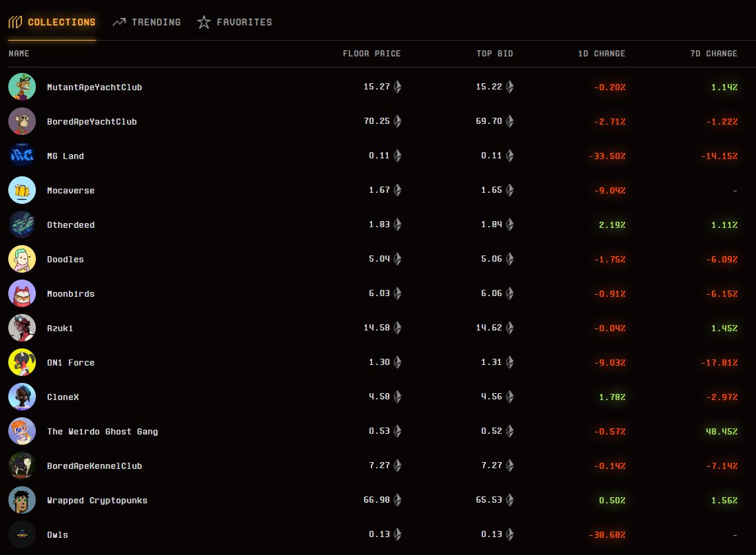
Task: Sort by Top Bid column header
Action: (495, 54)
